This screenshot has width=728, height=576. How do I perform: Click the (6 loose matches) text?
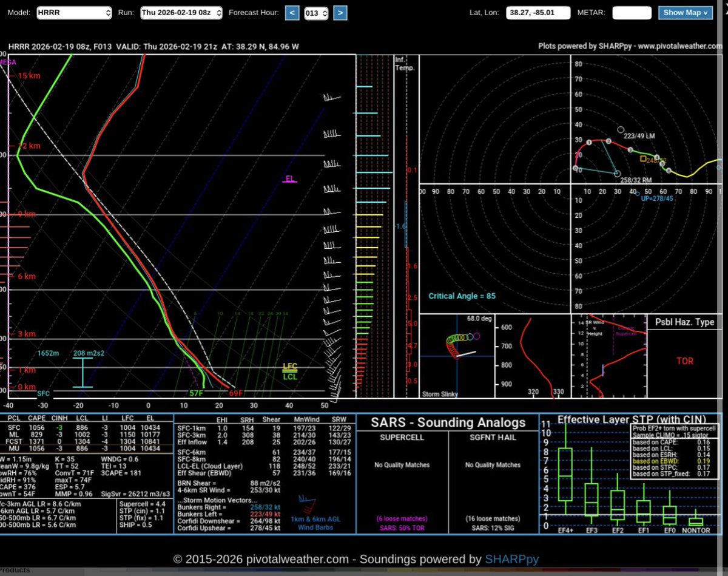click(x=402, y=518)
